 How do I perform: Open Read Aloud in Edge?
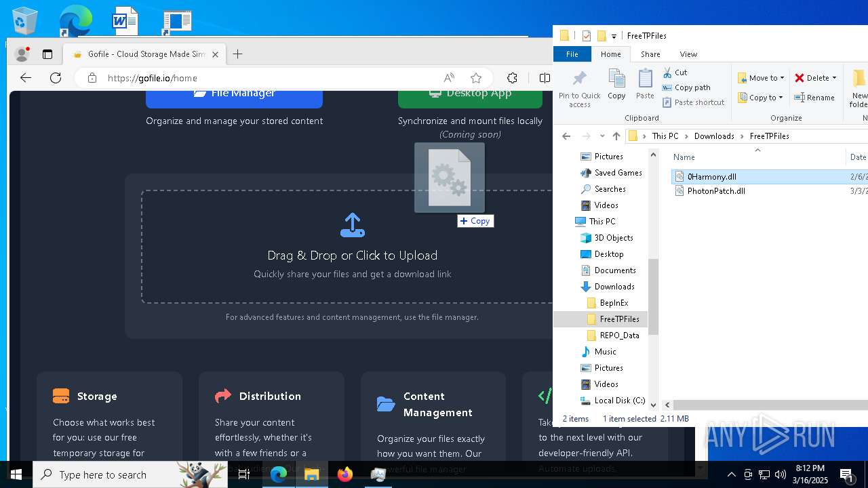(x=448, y=78)
